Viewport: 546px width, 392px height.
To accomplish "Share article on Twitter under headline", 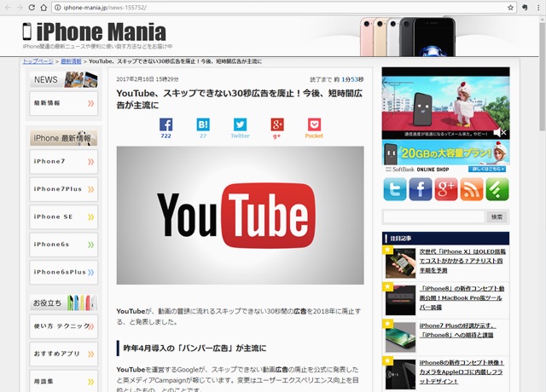I will (x=240, y=124).
